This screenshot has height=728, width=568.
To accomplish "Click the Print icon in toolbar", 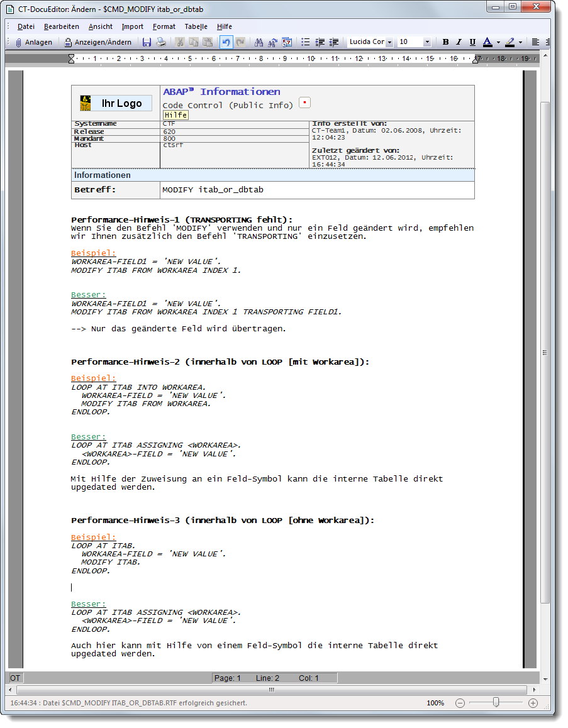I will click(161, 42).
